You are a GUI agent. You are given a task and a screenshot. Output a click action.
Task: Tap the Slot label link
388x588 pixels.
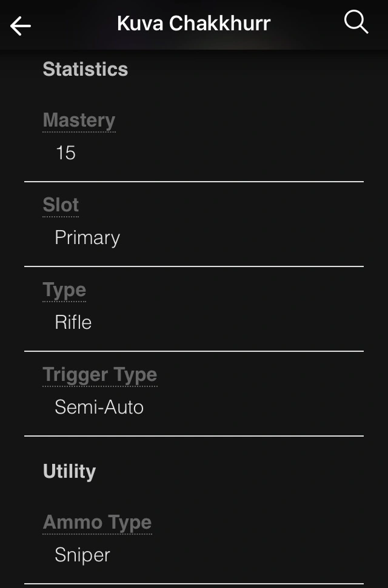pos(61,205)
